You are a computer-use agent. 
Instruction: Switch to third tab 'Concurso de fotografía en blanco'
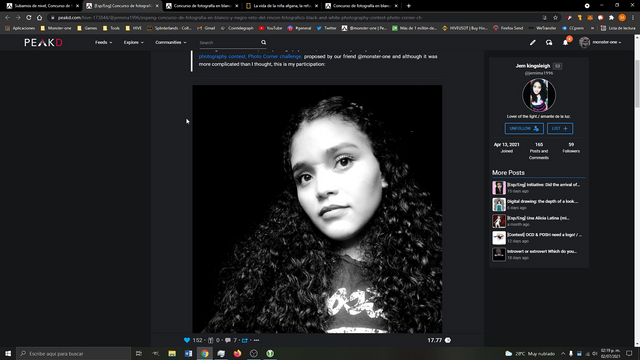(202, 6)
